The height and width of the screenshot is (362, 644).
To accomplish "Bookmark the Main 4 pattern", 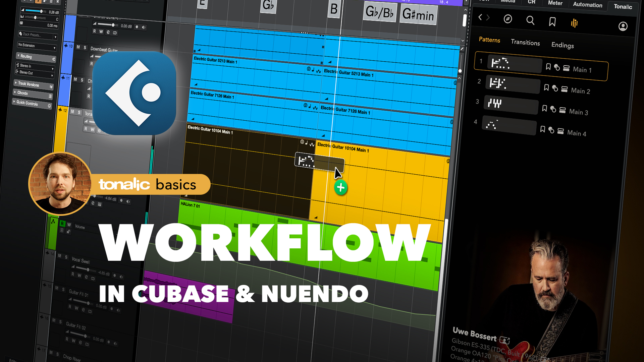I will tap(543, 129).
